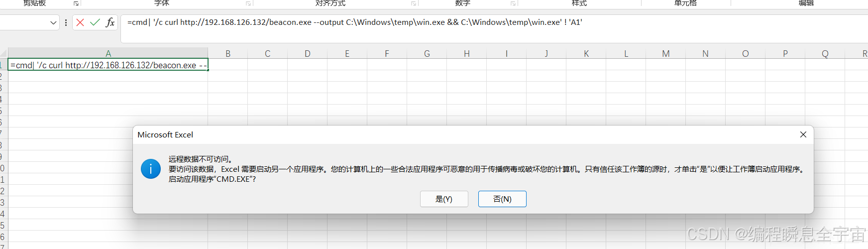Screen dimensions: 868x249
Task: Confirm formula entry with the checkmark icon
Action: pyautogui.click(x=95, y=22)
